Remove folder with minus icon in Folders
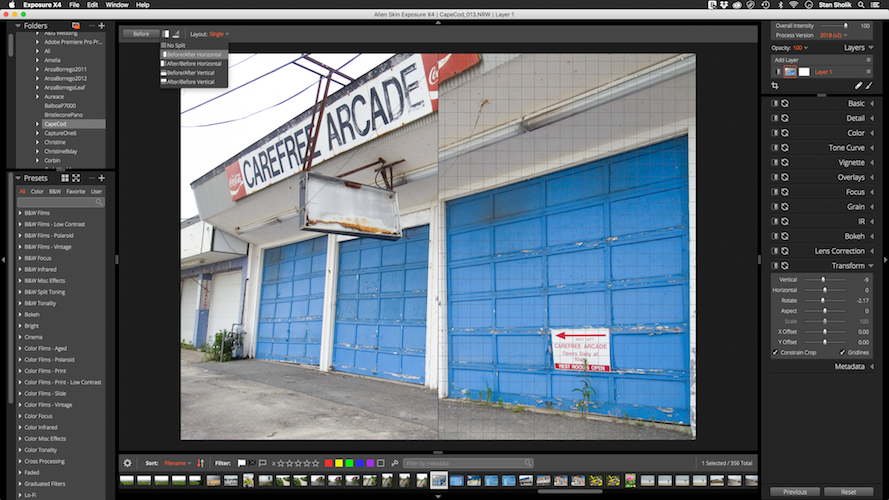 coord(92,26)
